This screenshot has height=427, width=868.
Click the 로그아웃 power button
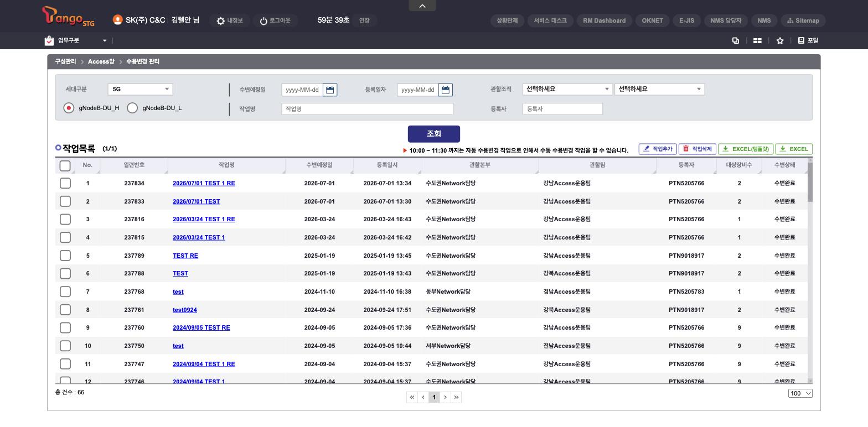click(x=275, y=20)
